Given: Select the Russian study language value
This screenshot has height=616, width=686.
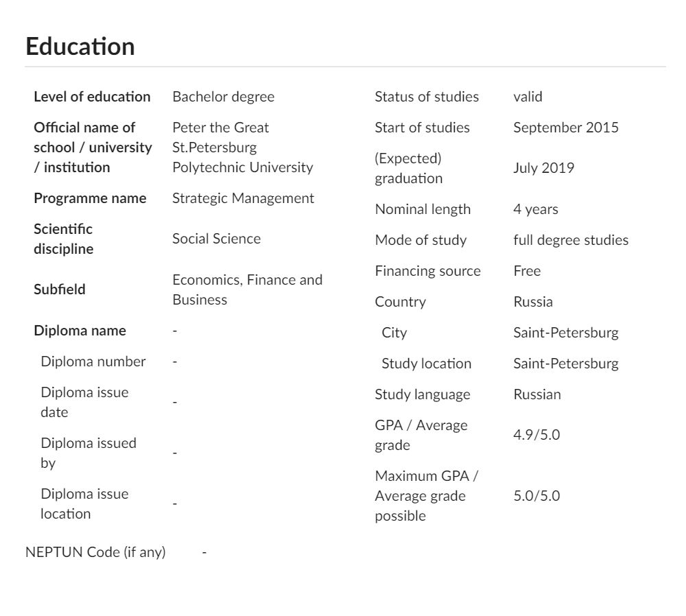Looking at the screenshot, I should click(x=537, y=394).
